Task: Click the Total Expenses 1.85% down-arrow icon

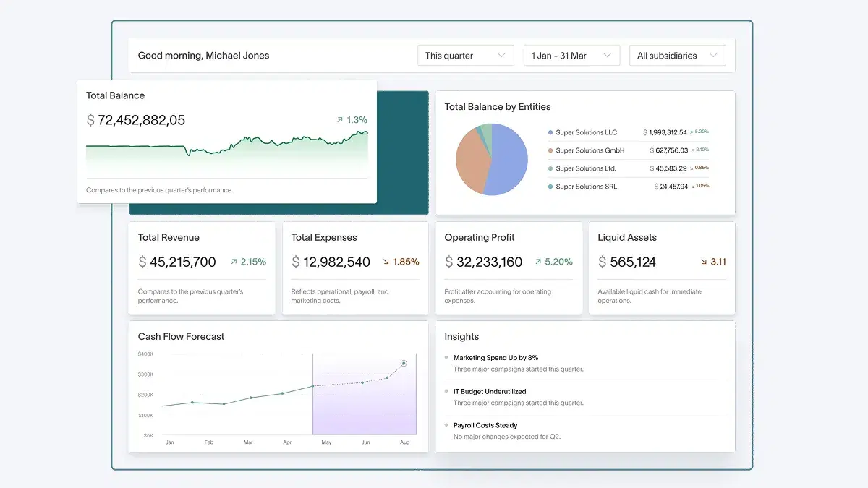Action: 386,262
